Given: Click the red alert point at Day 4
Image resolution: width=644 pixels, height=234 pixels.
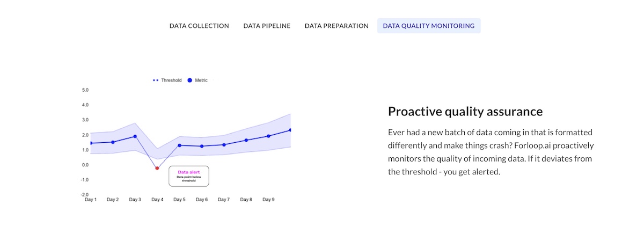Looking at the screenshot, I should [157, 168].
